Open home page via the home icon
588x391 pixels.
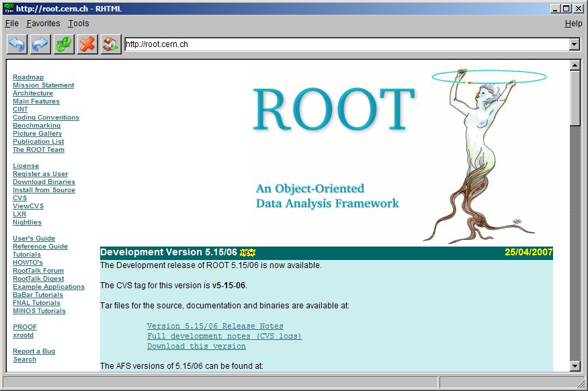(110, 44)
